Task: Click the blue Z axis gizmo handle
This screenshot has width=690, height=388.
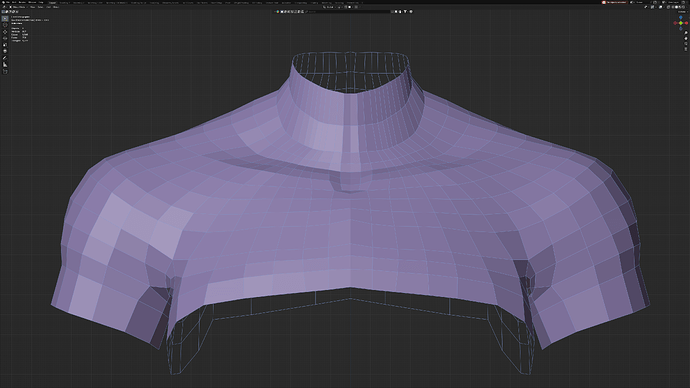Action: tap(681, 17)
